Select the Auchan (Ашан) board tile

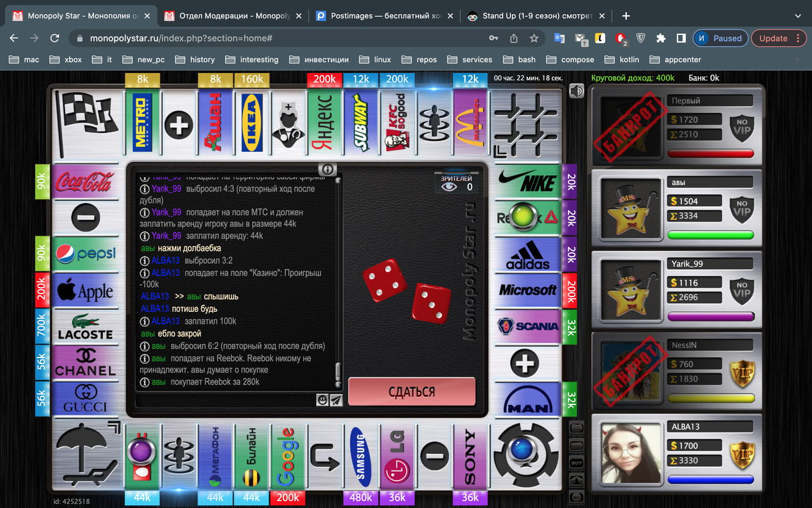point(216,123)
